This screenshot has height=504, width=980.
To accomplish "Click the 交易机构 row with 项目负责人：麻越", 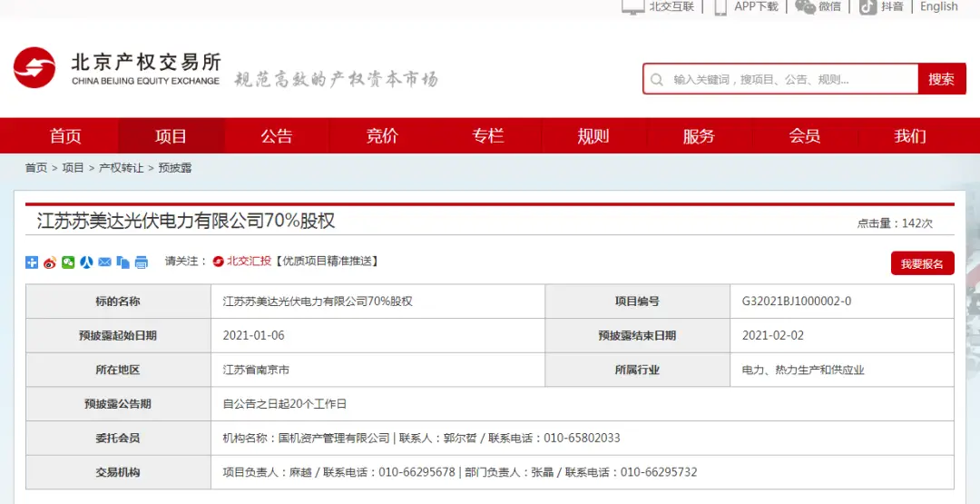I will coord(490,472).
